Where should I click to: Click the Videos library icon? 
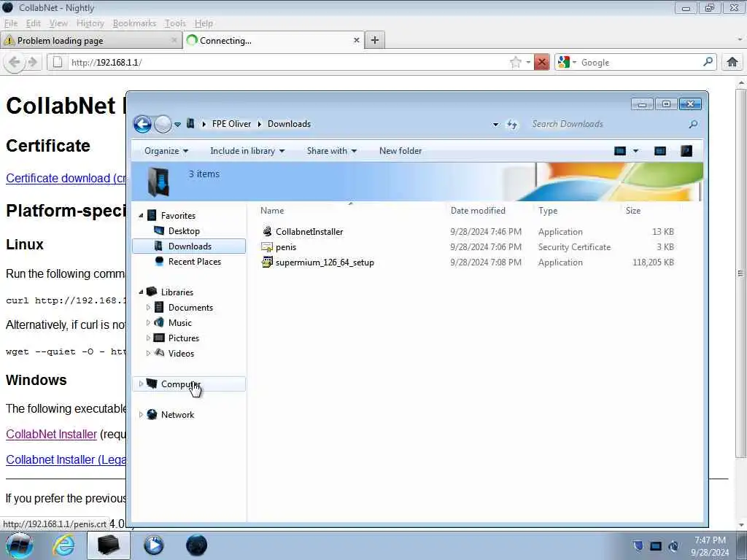coord(159,354)
